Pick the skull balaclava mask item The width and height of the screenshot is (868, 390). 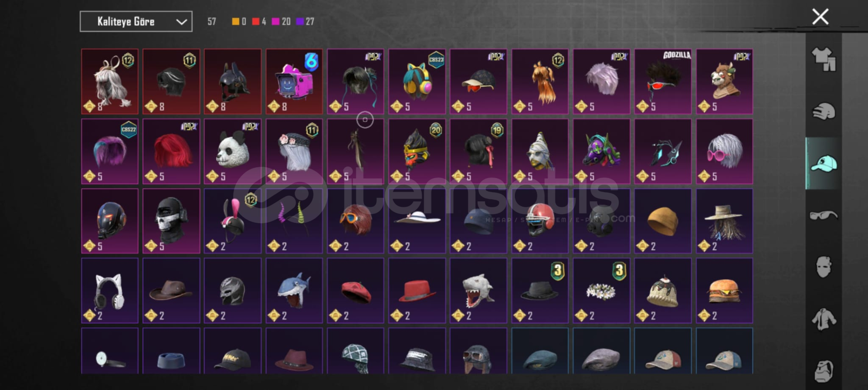coord(171,221)
